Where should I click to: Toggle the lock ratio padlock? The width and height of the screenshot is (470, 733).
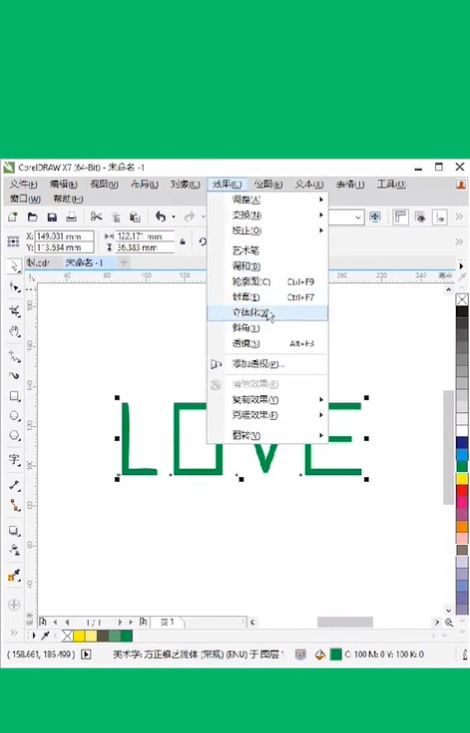[183, 241]
